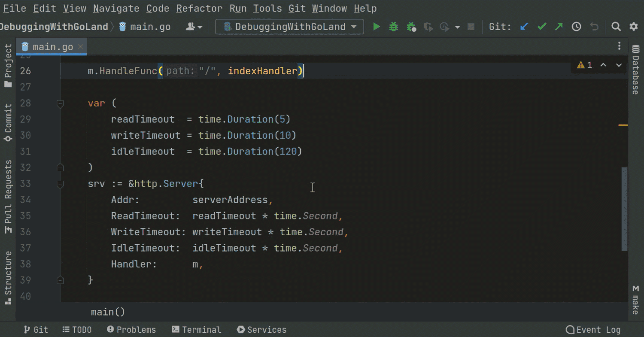This screenshot has width=644, height=337.
Task: Open Search Everywhere magnifier icon
Action: [616, 27]
